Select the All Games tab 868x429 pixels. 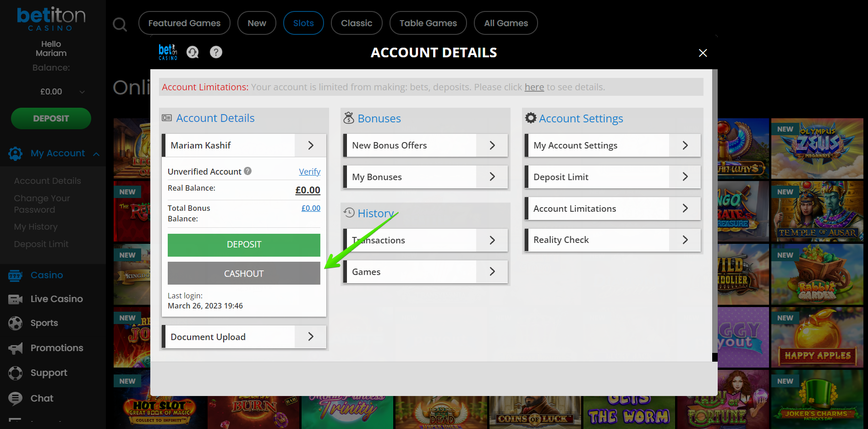[x=506, y=23]
